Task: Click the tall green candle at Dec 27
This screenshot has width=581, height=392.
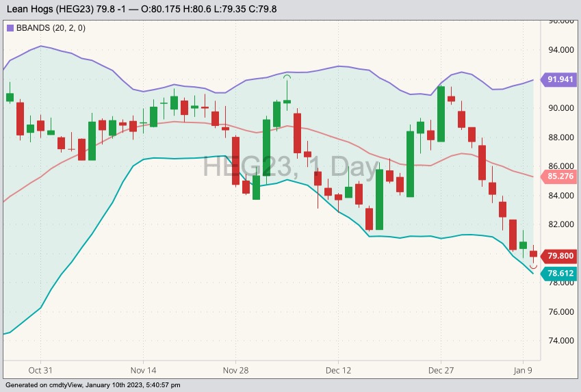Action: 441,114
